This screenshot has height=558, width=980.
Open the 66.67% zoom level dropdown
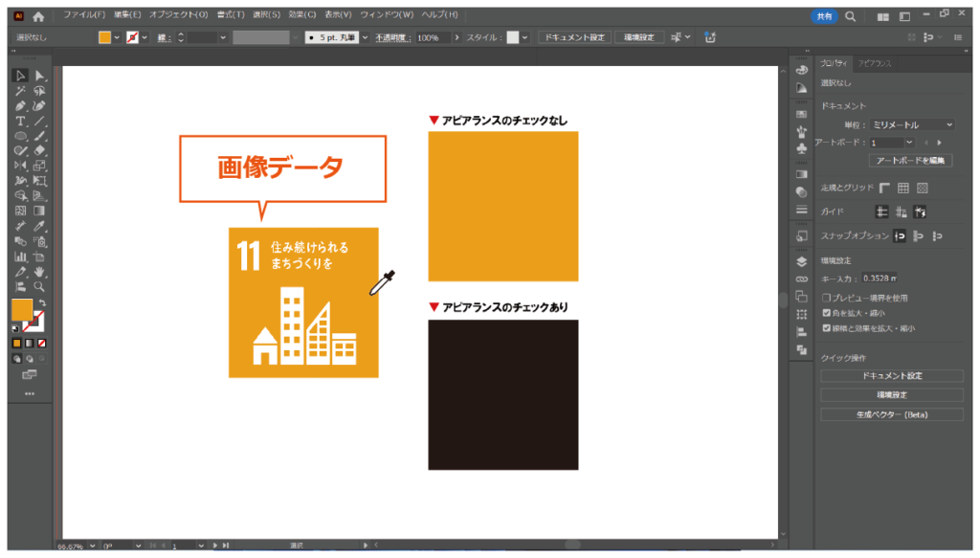[93, 546]
